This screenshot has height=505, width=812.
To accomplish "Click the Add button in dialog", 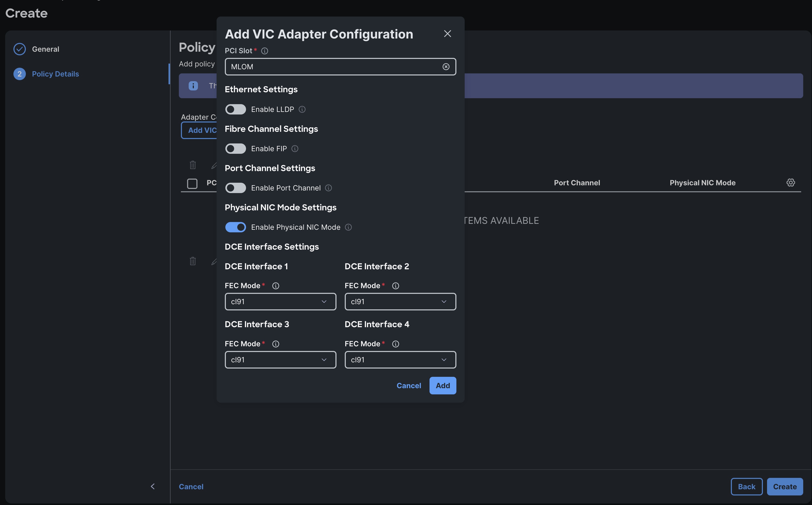I will coord(442,385).
